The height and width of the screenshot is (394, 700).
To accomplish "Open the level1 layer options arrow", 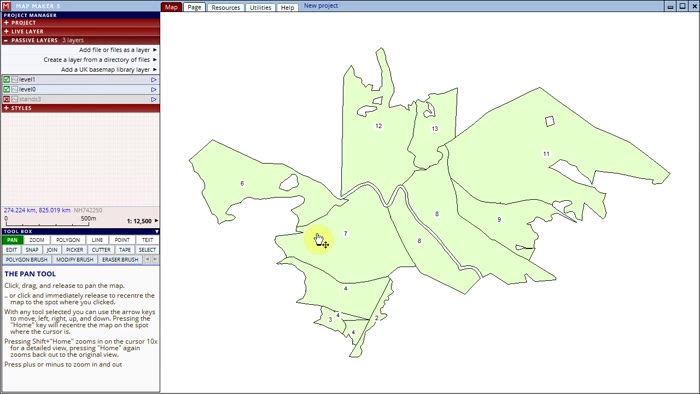I will pyautogui.click(x=154, y=79).
